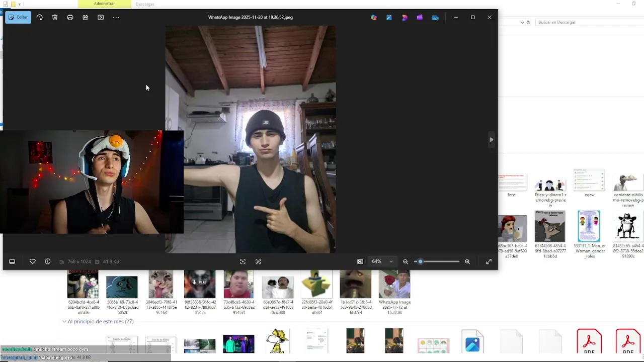
Task: Select the 22fd85f3-28a0 image file
Action: (x=317, y=292)
